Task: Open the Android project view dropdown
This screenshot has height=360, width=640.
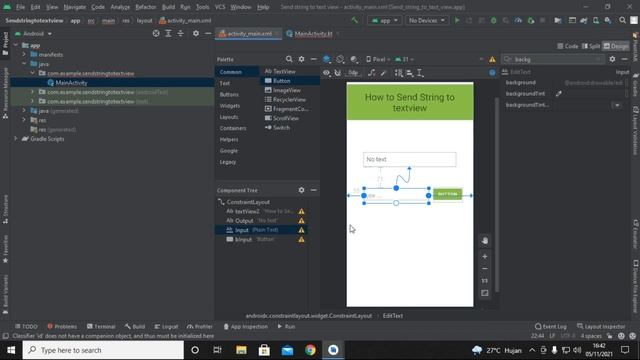Action: point(33,33)
